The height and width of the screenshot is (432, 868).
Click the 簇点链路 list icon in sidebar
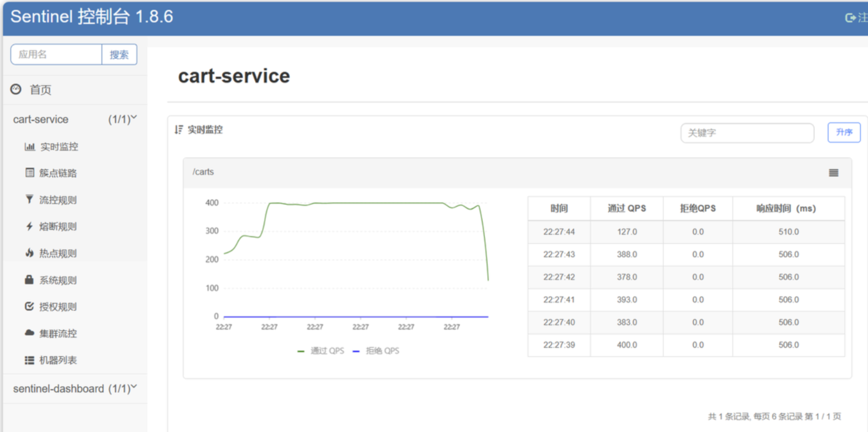click(30, 173)
